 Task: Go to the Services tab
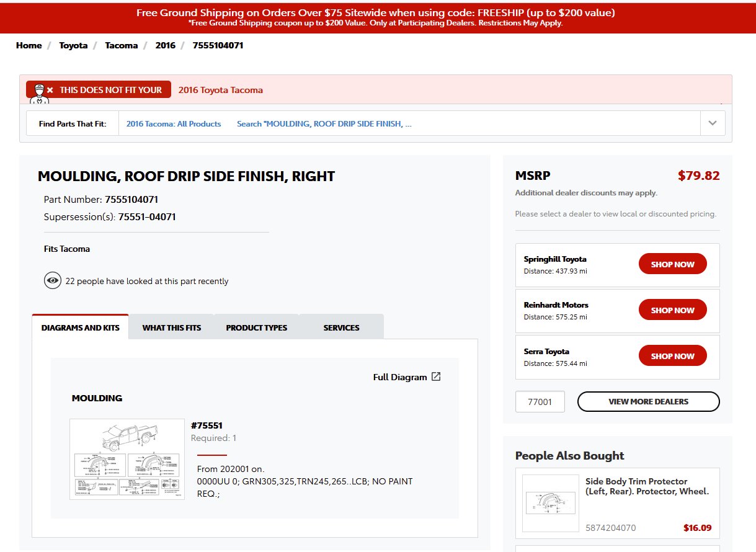[341, 327]
